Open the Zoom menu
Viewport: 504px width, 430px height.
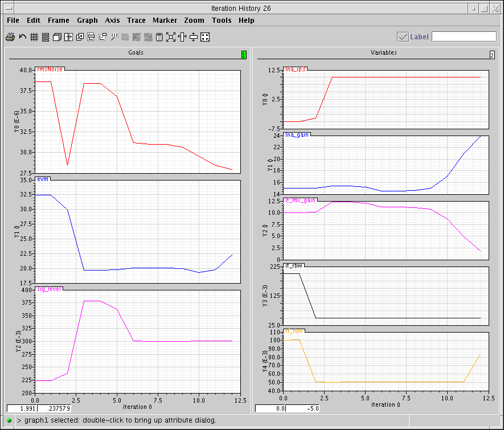[x=194, y=20]
